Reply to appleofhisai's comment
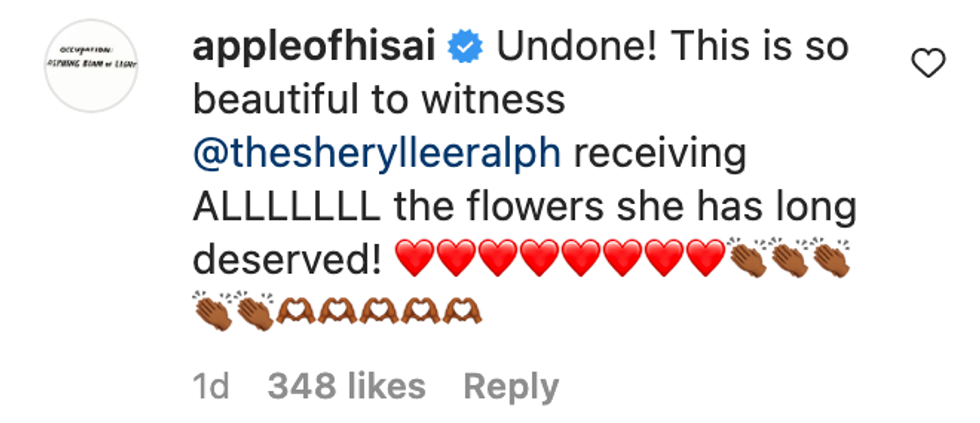 pos(510,386)
